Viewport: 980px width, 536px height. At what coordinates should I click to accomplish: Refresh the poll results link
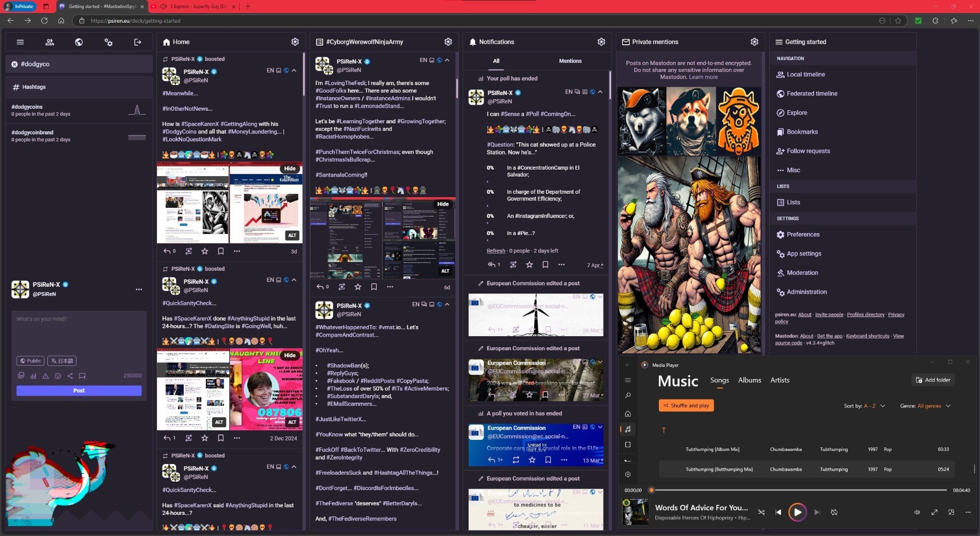[496, 251]
